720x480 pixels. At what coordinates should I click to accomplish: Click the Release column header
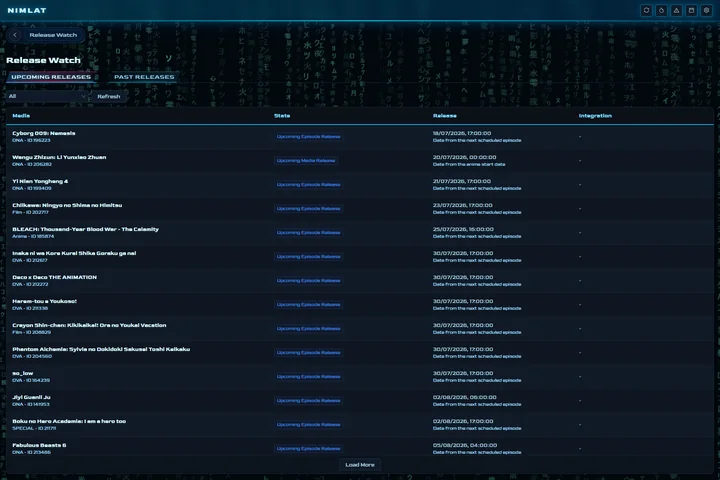[444, 116]
